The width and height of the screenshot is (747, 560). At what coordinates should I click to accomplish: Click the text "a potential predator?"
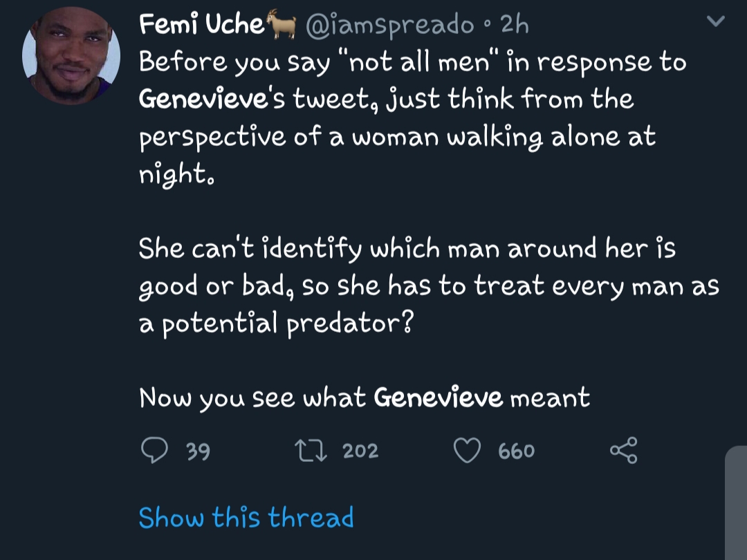coord(276,324)
